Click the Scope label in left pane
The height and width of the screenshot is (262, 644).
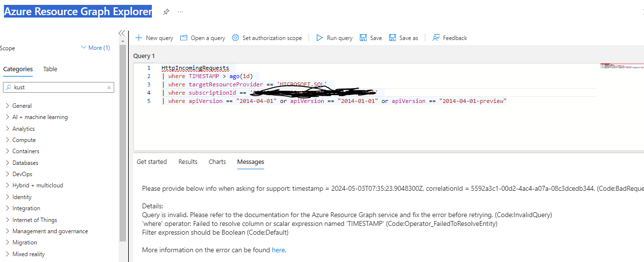pos(7,48)
